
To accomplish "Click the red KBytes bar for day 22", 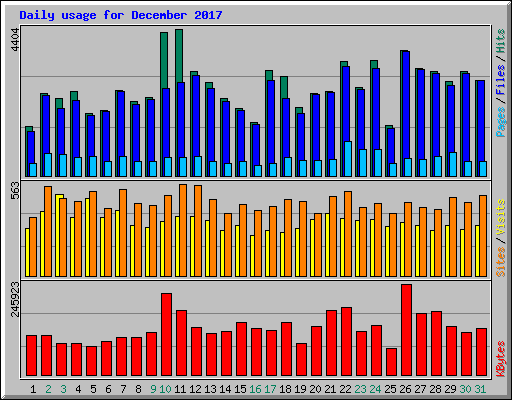I will coord(346,341).
